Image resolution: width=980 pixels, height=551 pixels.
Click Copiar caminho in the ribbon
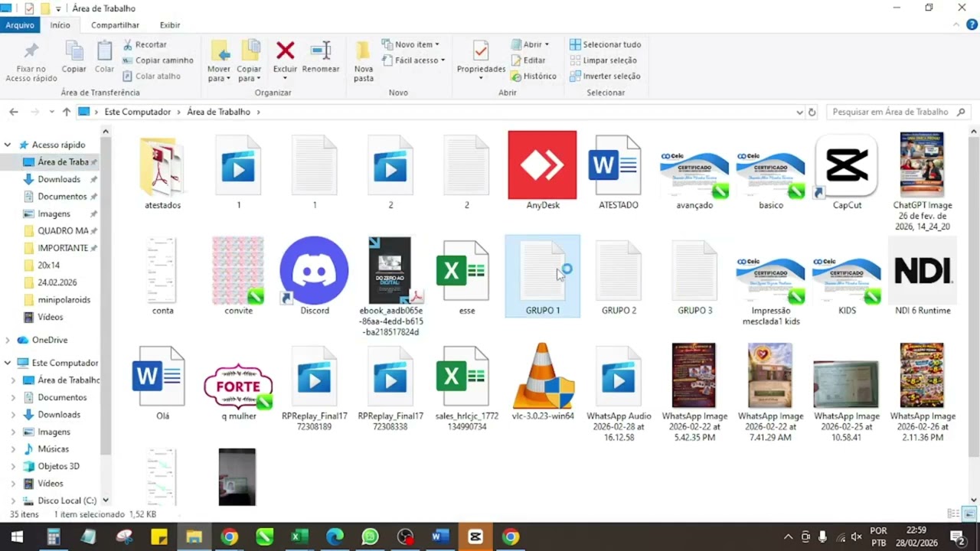158,60
